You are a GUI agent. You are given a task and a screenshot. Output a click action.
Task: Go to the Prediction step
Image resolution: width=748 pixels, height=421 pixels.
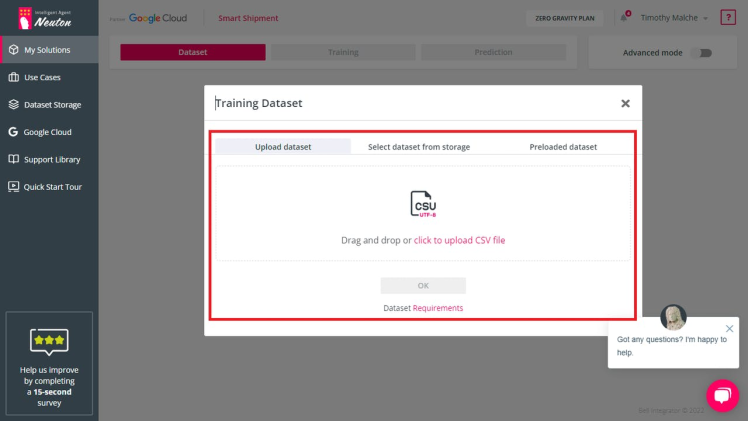click(493, 52)
